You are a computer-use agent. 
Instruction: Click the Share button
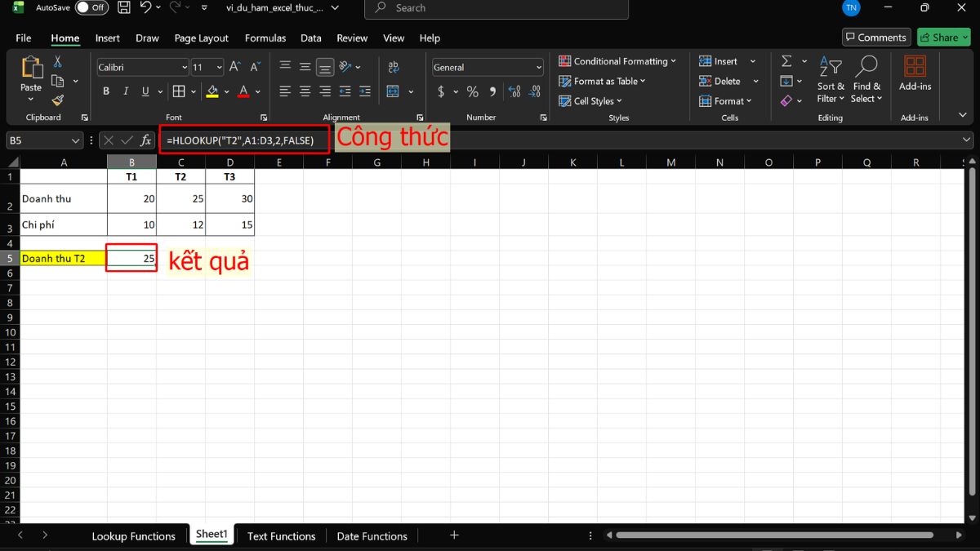[x=943, y=37]
